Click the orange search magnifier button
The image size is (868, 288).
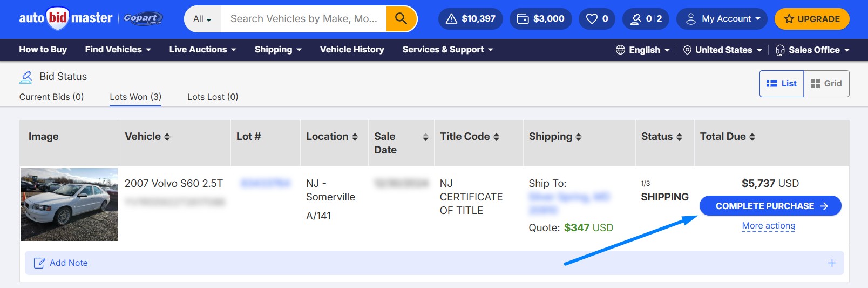pos(401,19)
